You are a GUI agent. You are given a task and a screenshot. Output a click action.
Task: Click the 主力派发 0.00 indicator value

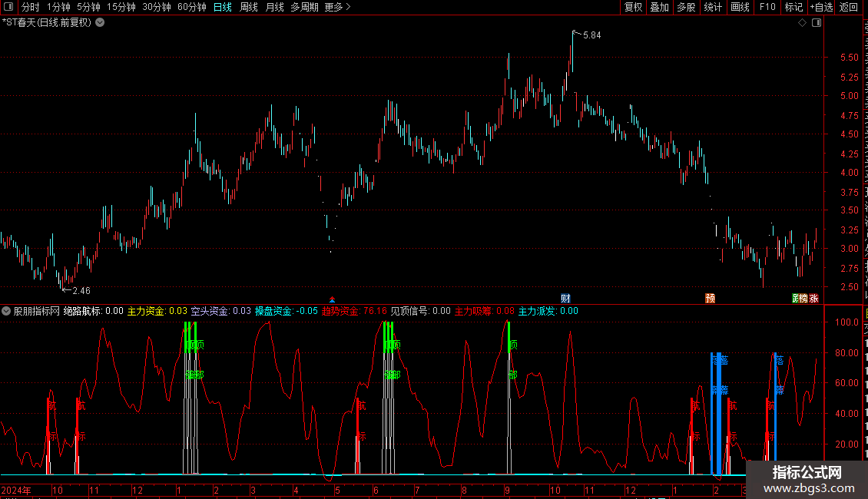(x=548, y=311)
